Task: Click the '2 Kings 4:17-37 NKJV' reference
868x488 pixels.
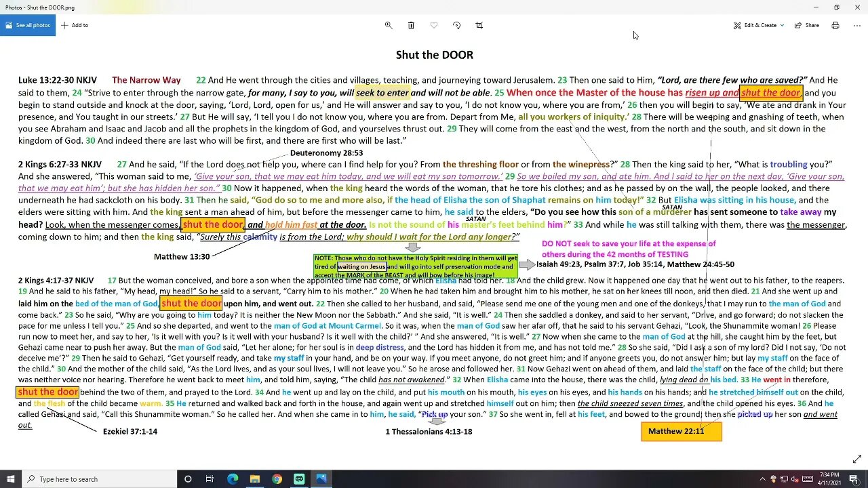Action: tap(56, 281)
